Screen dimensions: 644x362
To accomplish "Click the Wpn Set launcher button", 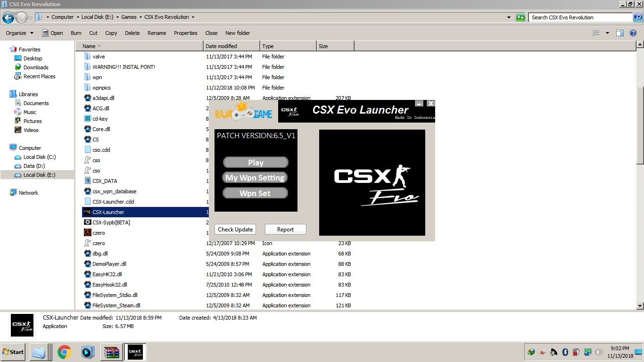I will [255, 193].
